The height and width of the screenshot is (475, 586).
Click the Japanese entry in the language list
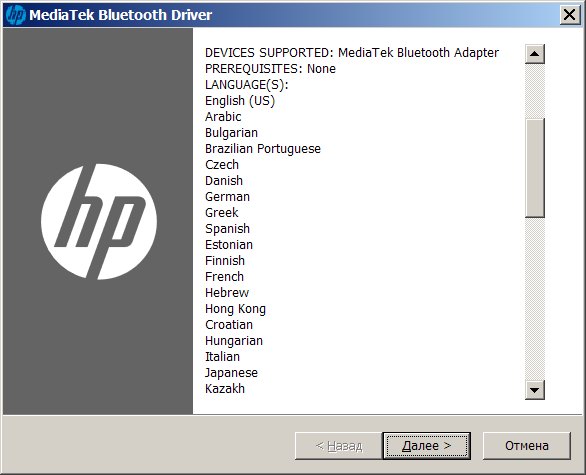(231, 373)
